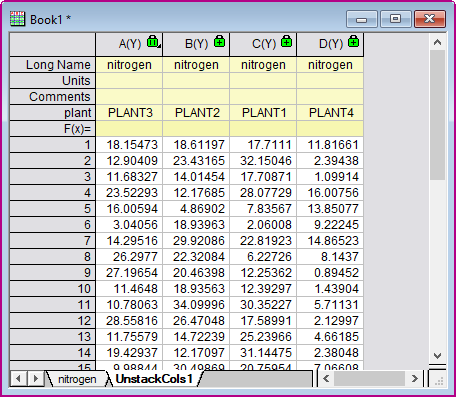
Task: Click the PLANT3 cell in column A
Action: click(129, 113)
